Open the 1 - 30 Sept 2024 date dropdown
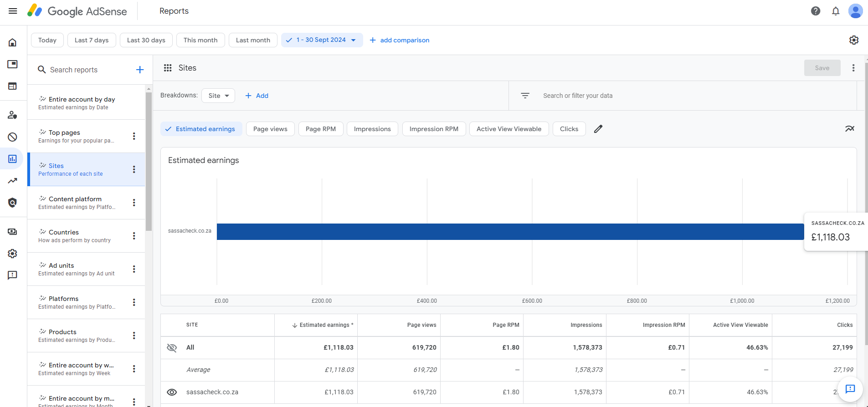Image resolution: width=868 pixels, height=407 pixels. [x=322, y=40]
